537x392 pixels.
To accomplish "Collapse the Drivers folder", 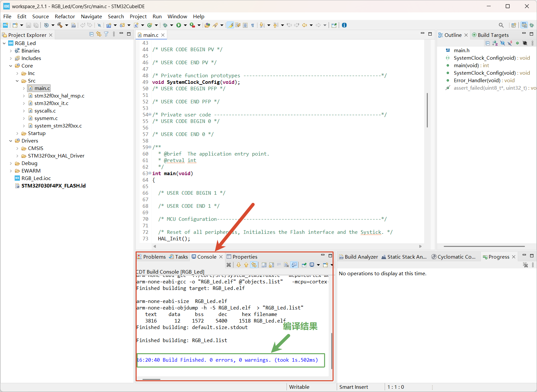I will click(x=10, y=141).
